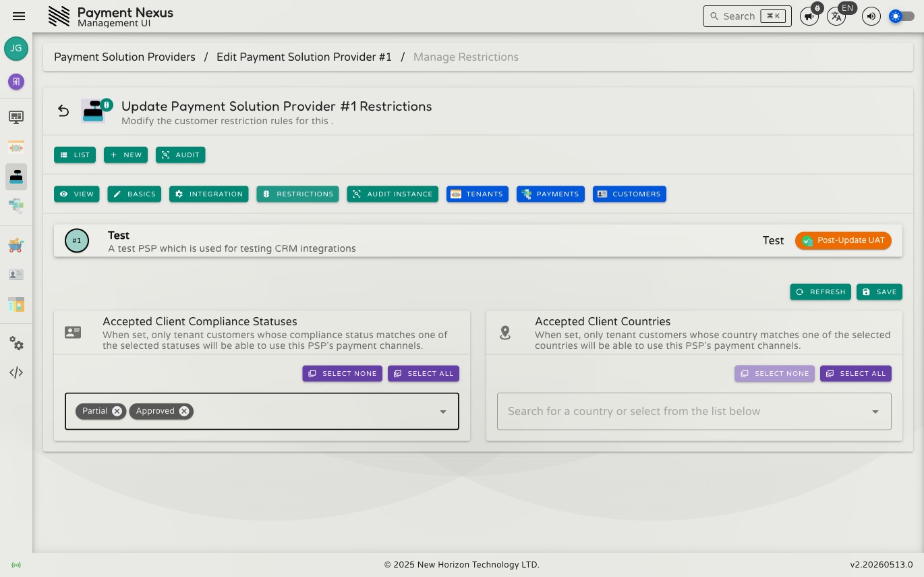The image size is (924, 577).
Task: Open the customers ID card sidebar icon
Action: pyautogui.click(x=16, y=275)
